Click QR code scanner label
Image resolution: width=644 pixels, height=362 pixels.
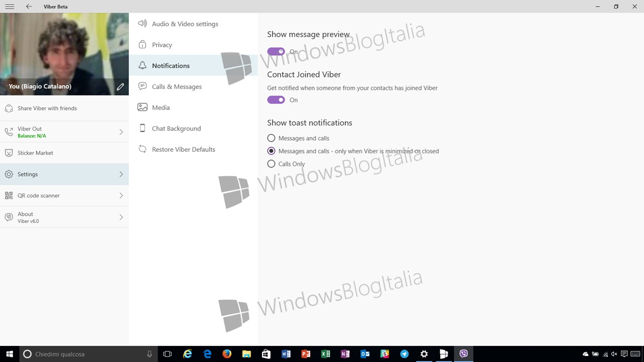[39, 196]
